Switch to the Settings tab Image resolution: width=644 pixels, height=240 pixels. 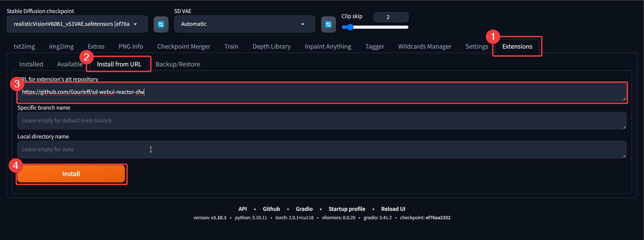click(x=476, y=47)
